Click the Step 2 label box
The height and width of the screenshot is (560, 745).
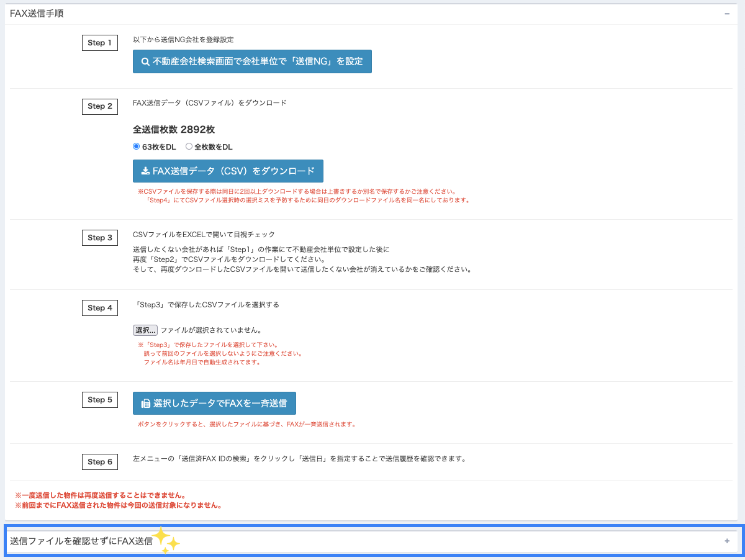(100, 106)
